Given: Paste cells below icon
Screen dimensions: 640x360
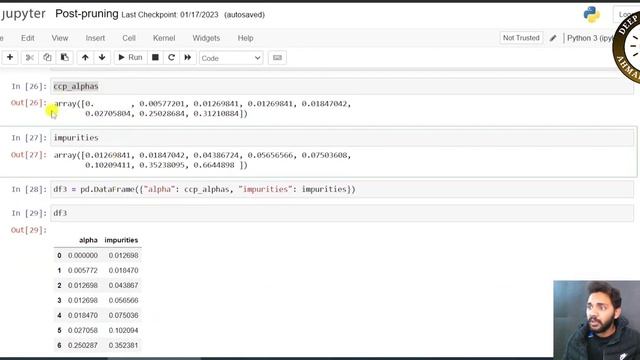Looking at the screenshot, I should tap(64, 58).
